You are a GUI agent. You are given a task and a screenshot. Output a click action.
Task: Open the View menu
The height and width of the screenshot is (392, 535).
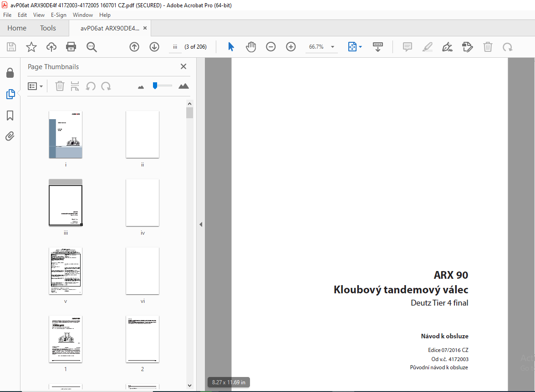(x=39, y=15)
